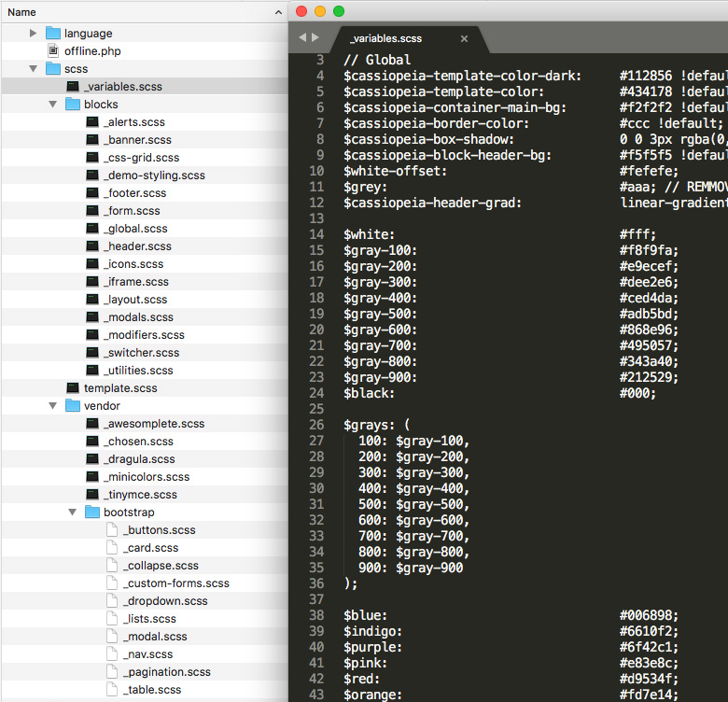Go to next tab with right arrow
The width and height of the screenshot is (728, 702).
click(315, 37)
